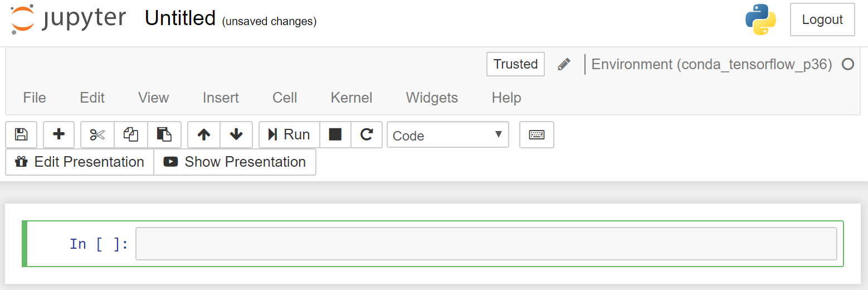Expand the Widgets menu
Screen dimensions: 868x290
432,98
